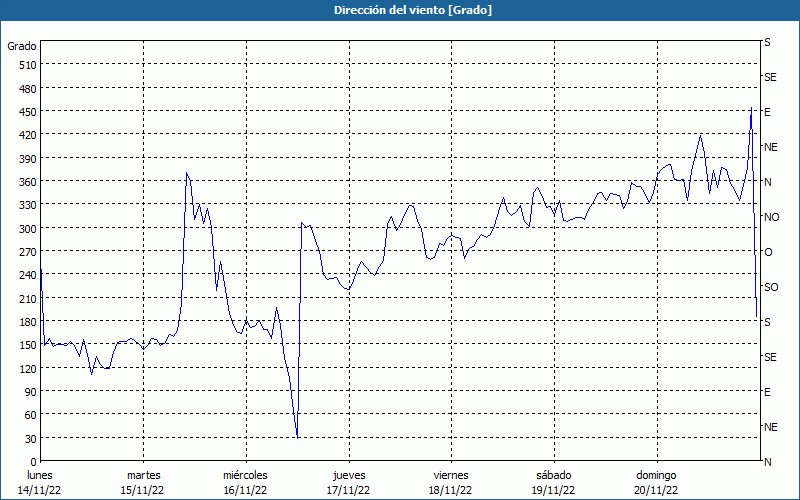Select the date '15/11/22'
The width and height of the screenshot is (800, 500).
pyautogui.click(x=142, y=490)
